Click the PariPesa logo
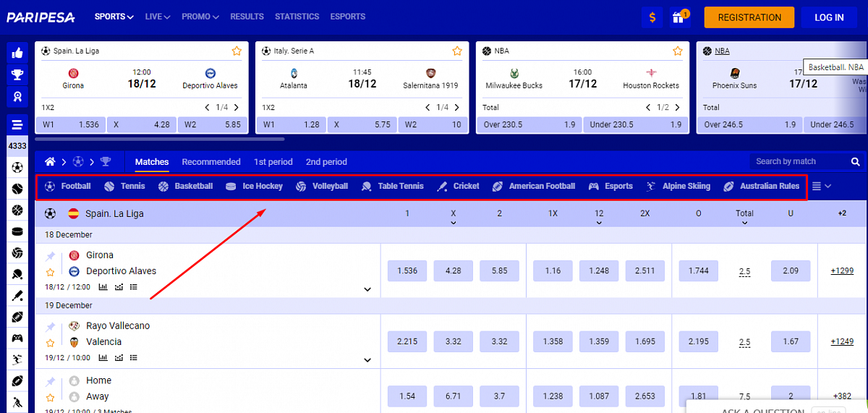The image size is (868, 413). (x=41, y=17)
